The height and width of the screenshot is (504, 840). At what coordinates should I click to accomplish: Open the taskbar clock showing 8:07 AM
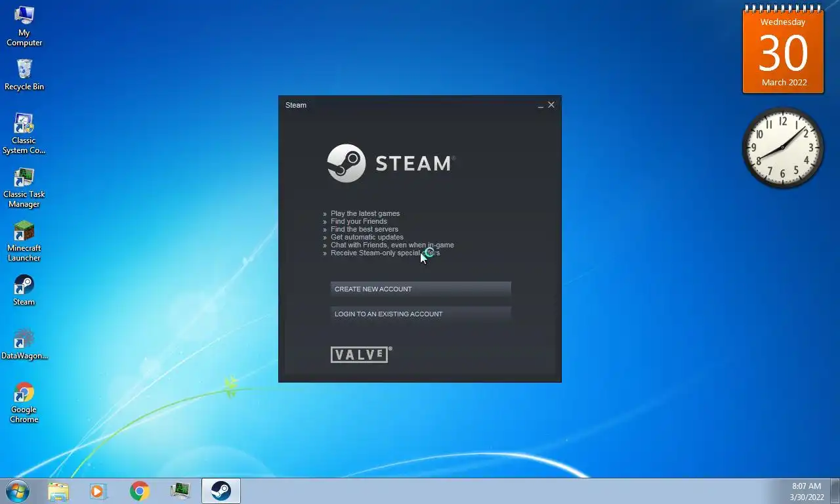[x=807, y=492]
